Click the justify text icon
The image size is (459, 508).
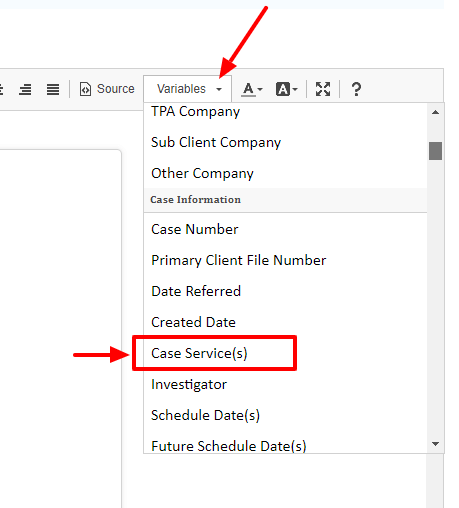(x=53, y=89)
